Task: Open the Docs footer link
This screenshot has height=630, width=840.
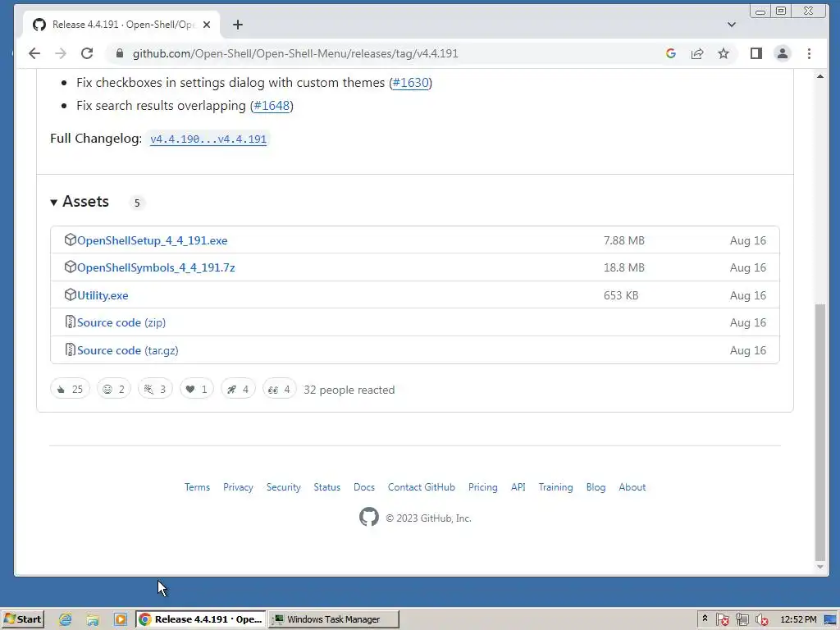Action: pos(363,487)
